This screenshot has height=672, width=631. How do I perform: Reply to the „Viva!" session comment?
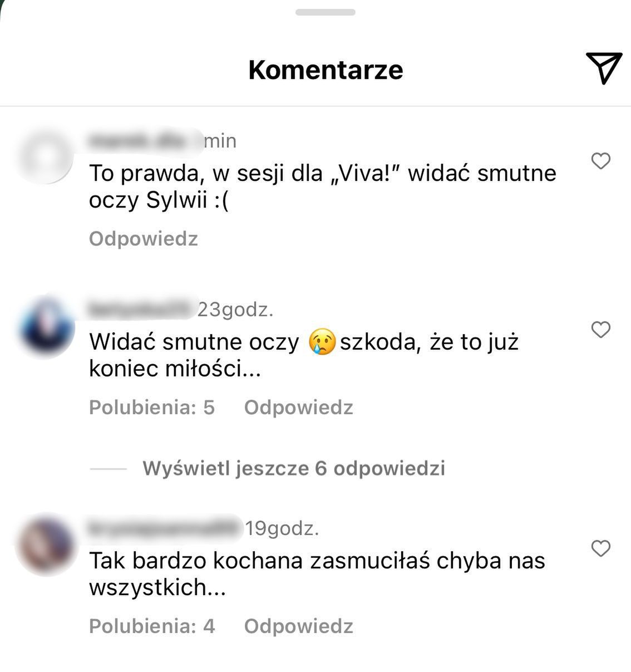coord(144,239)
